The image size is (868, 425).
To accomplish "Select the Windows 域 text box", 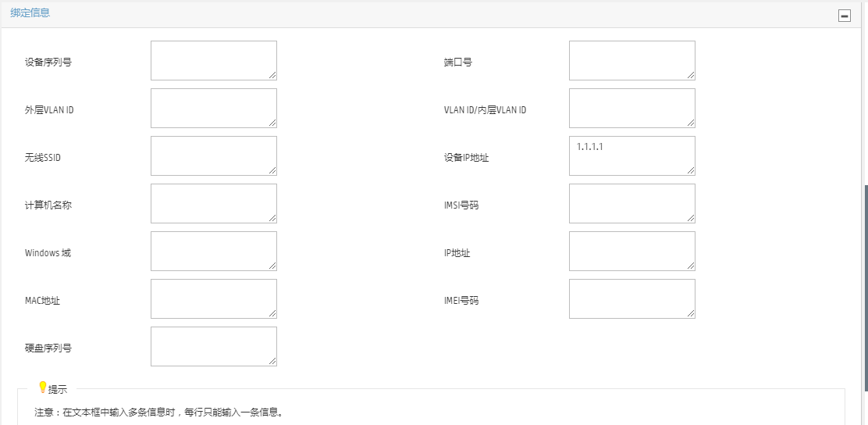I will [213, 251].
